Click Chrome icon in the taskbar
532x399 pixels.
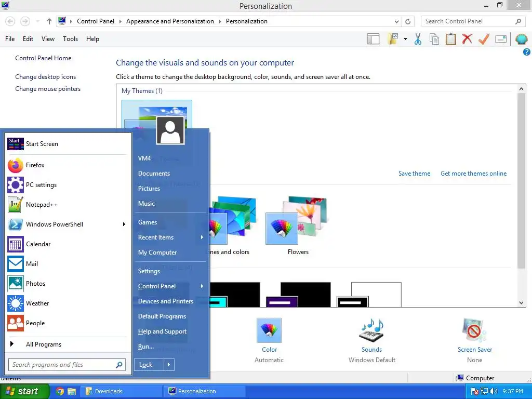[60, 391]
